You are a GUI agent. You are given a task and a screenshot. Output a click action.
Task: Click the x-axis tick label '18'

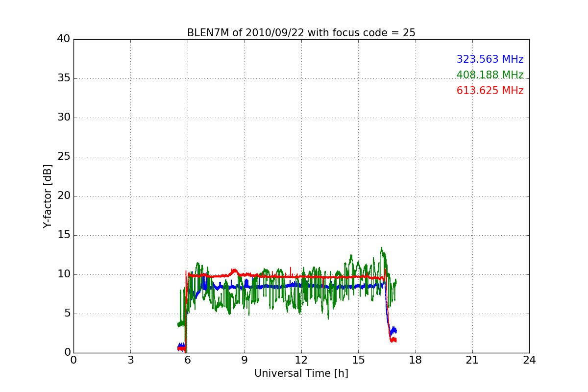point(416,360)
